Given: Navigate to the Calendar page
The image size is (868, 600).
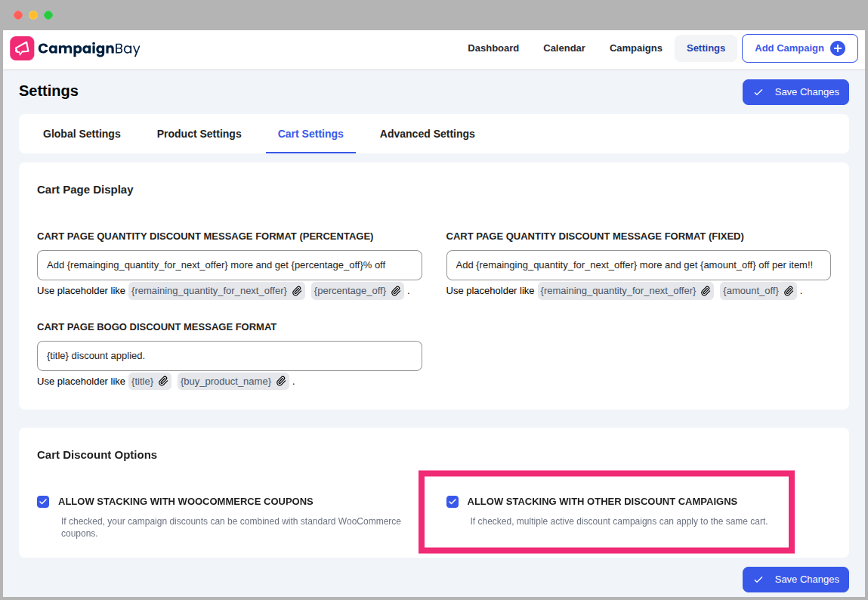Looking at the screenshot, I should click(564, 48).
